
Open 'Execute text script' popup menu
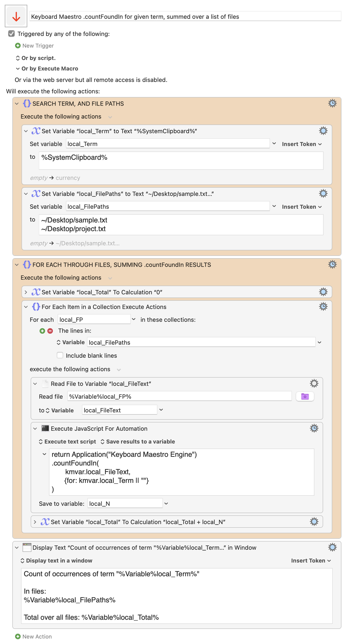coord(67,441)
